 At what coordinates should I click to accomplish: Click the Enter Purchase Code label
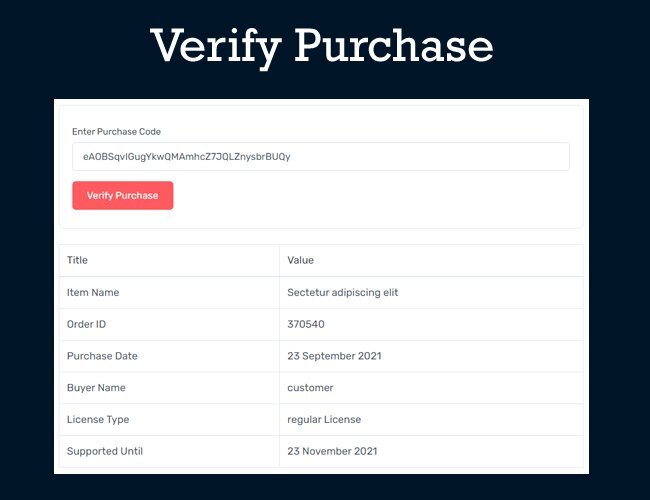point(116,132)
